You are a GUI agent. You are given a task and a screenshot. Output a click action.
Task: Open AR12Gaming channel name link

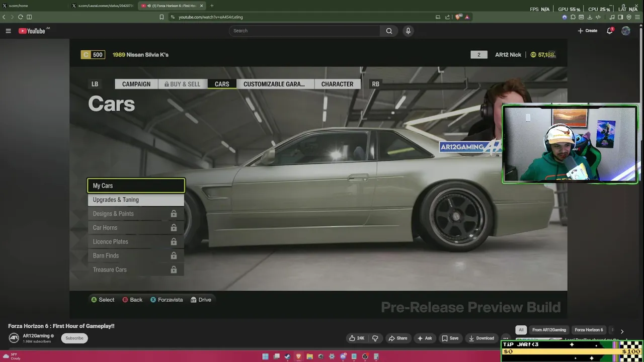(x=36, y=336)
